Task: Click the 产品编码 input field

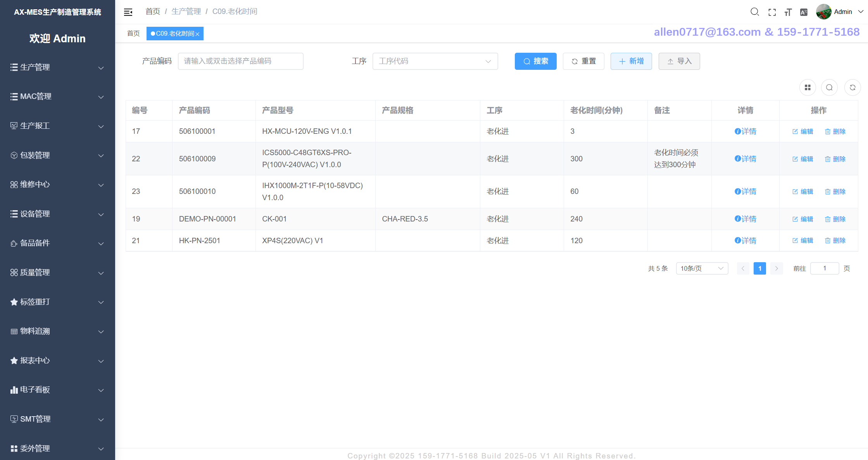Action: pyautogui.click(x=240, y=61)
